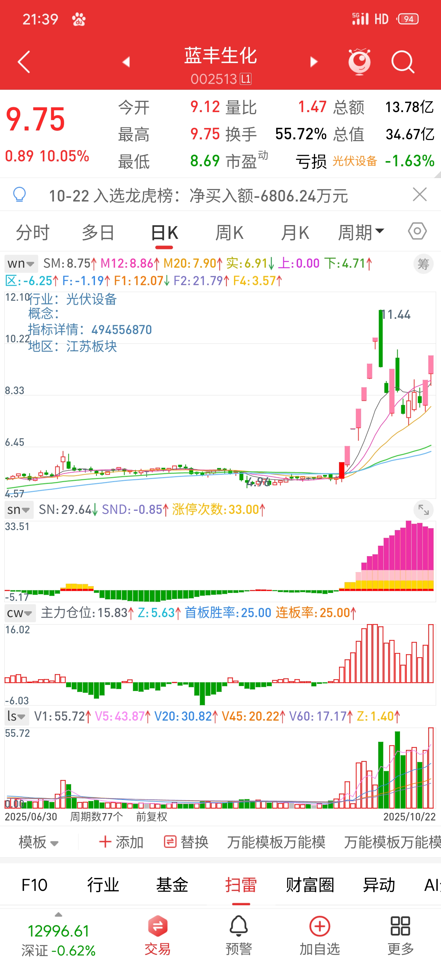The image size is (441, 980).
Task: Switch to 分时 tab
Action: point(33,232)
